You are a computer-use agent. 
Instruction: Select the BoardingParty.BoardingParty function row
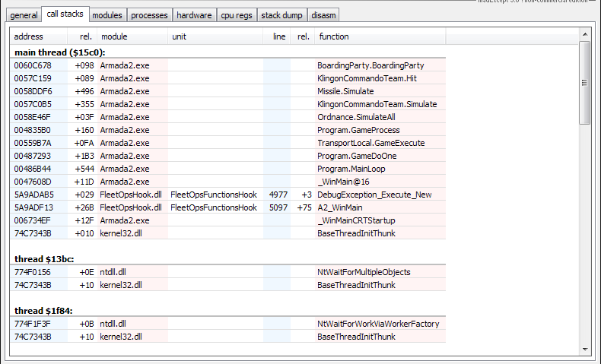pos(370,65)
